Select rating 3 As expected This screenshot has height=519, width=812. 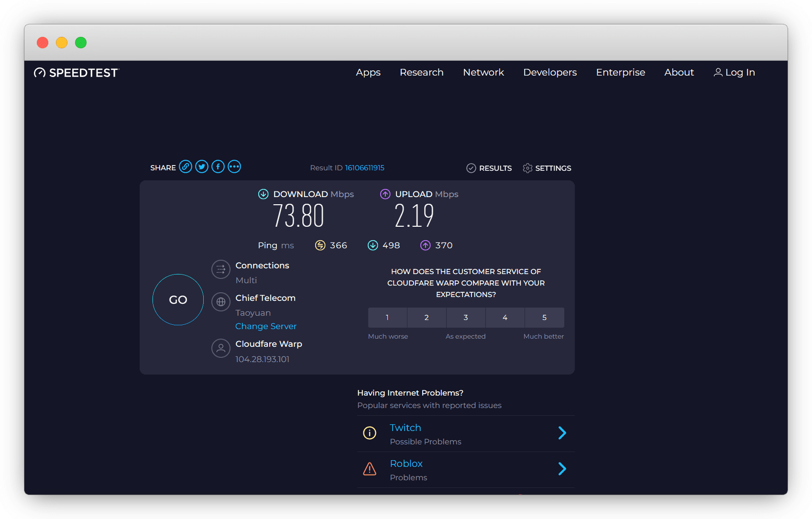(x=466, y=318)
